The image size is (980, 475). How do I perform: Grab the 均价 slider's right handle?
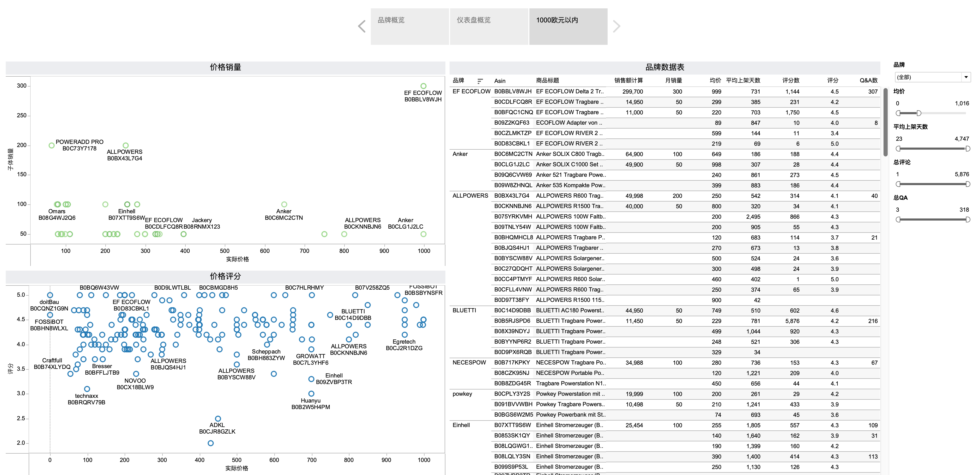919,113
